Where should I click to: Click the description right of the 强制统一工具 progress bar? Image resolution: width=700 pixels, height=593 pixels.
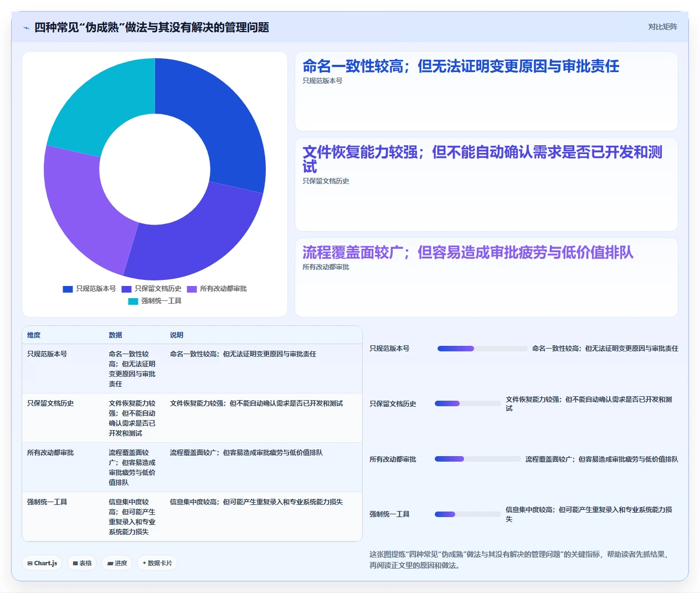589,514
